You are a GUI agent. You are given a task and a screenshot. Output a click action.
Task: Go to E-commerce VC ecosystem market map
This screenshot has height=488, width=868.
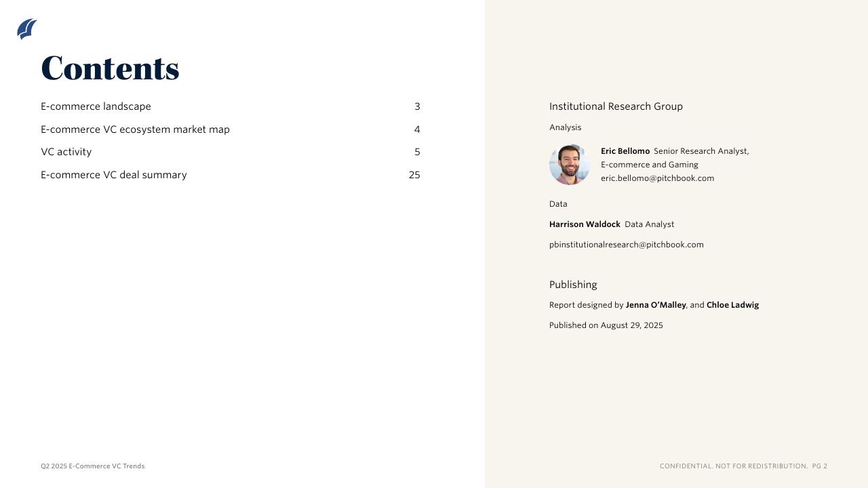(135, 129)
